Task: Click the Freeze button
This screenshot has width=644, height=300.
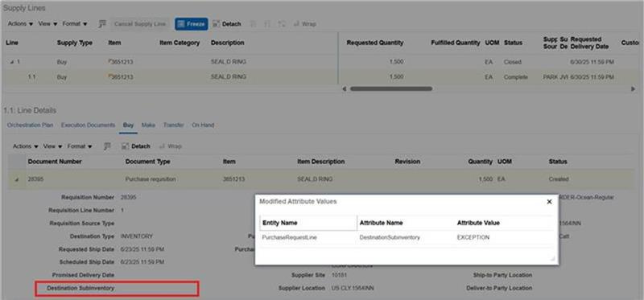Action: tap(192, 24)
